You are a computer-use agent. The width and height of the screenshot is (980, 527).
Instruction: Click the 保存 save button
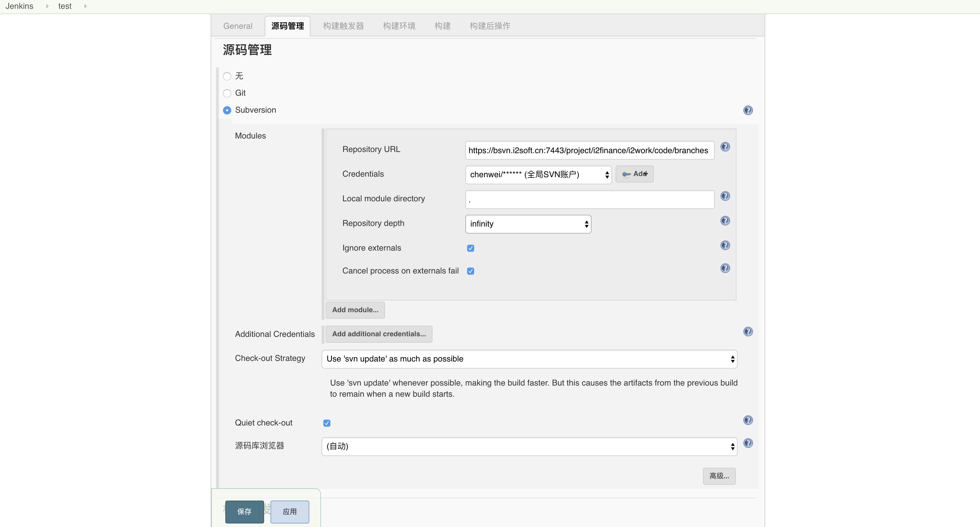pos(244,512)
